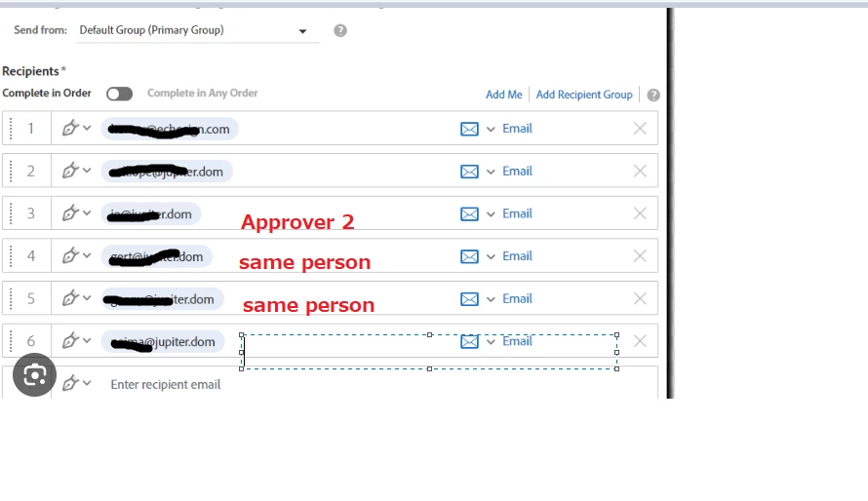This screenshot has width=868, height=501.
Task: Click the drag handle of recipient row 1
Action: 11,129
